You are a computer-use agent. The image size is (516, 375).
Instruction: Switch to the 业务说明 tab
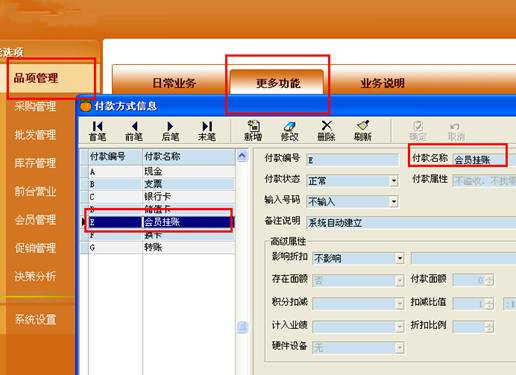point(382,83)
